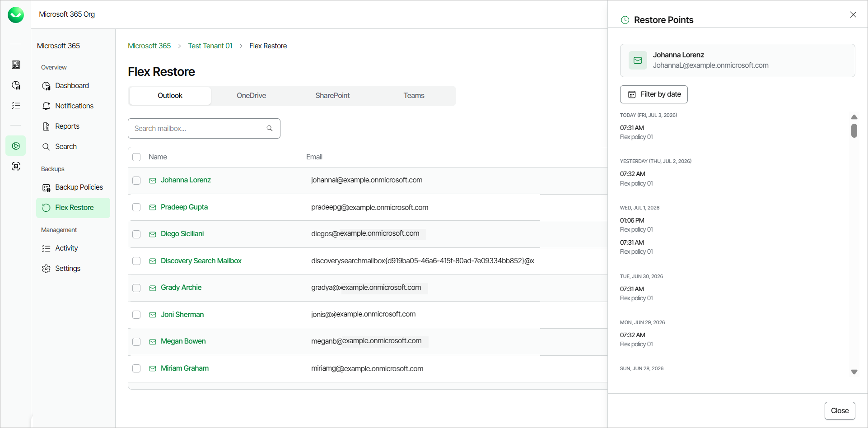Click mail icon beside Grady Archie
The image size is (868, 428).
(x=153, y=288)
